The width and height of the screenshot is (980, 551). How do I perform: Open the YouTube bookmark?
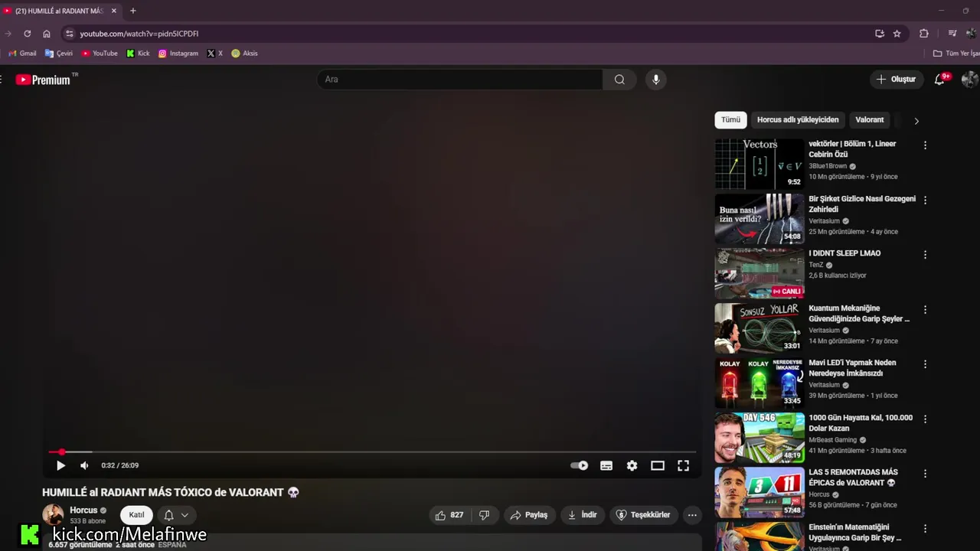click(100, 54)
